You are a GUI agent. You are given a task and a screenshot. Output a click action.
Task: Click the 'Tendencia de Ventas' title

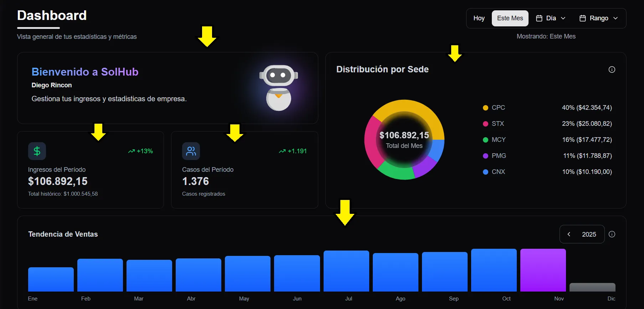coord(63,234)
